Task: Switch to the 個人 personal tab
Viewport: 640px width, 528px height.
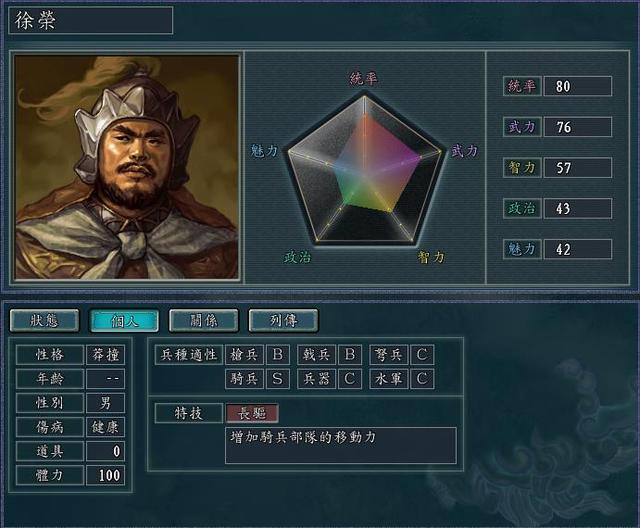Action: [x=124, y=321]
